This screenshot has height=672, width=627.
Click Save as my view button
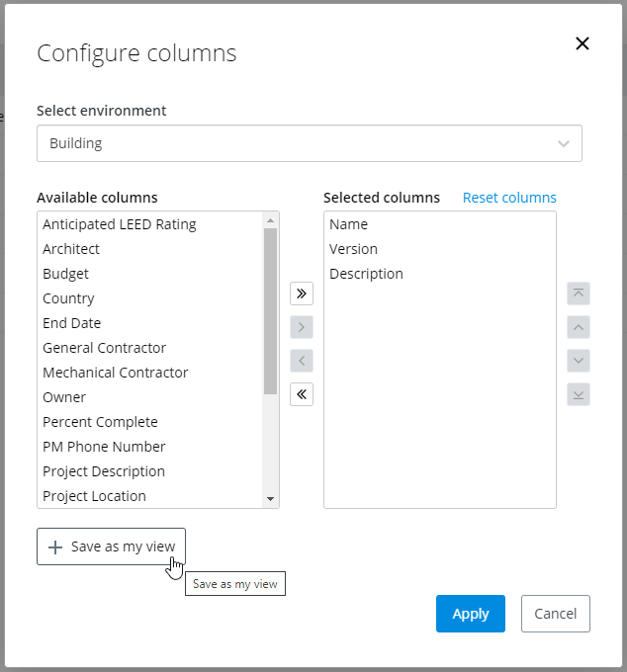[112, 546]
